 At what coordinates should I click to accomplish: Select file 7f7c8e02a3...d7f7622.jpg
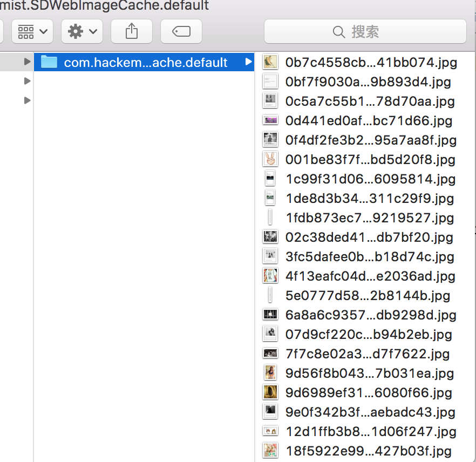tap(365, 354)
